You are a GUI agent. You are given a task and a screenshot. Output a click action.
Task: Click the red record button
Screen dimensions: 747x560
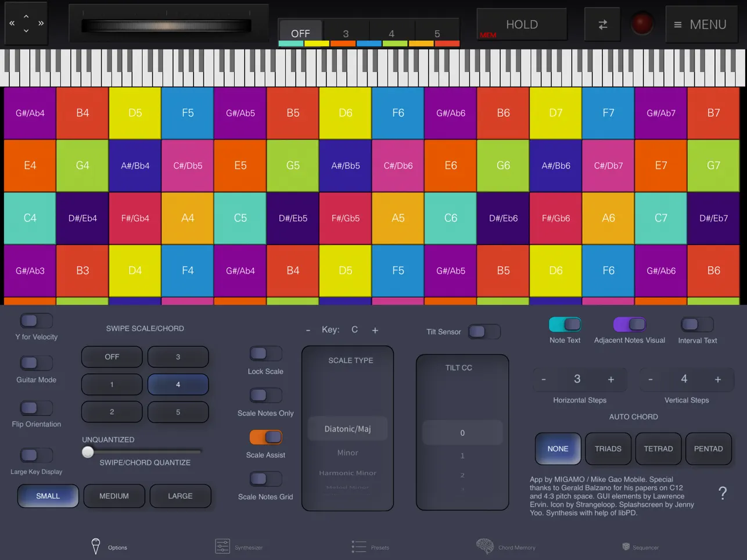(x=642, y=24)
